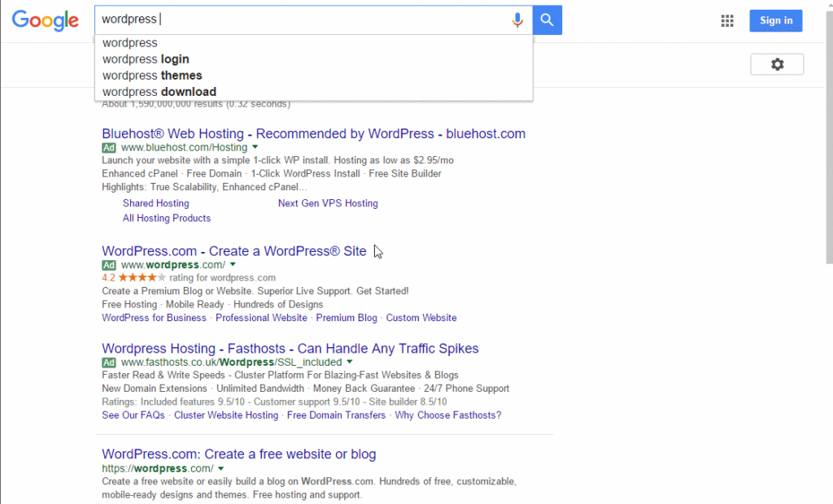The image size is (833, 504).
Task: Click the blue search magnifier button
Action: 547,20
